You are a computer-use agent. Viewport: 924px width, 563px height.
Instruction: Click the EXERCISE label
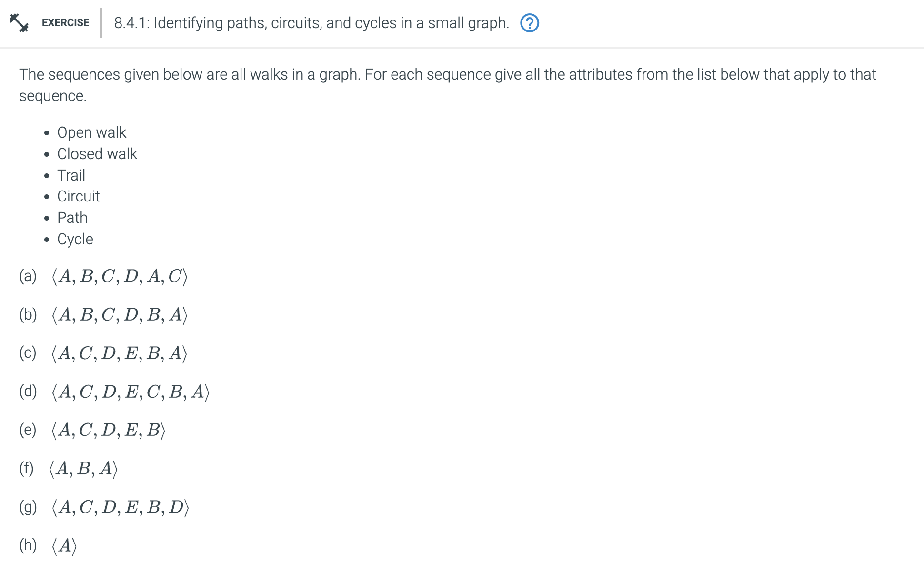pyautogui.click(x=65, y=22)
